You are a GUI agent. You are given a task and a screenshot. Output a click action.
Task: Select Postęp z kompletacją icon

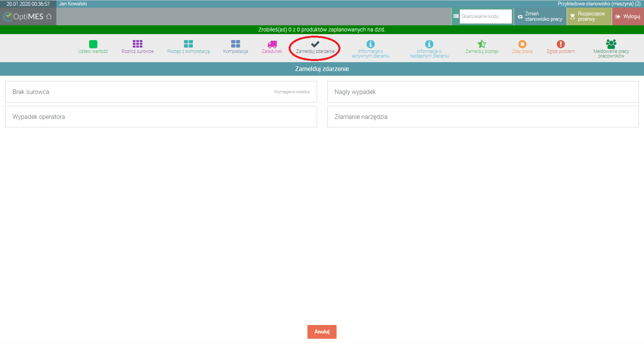(x=188, y=44)
